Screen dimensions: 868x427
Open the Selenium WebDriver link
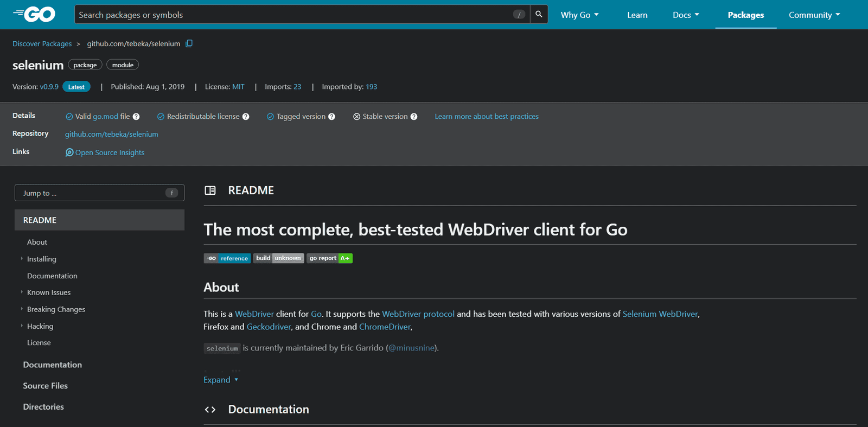[x=660, y=314]
